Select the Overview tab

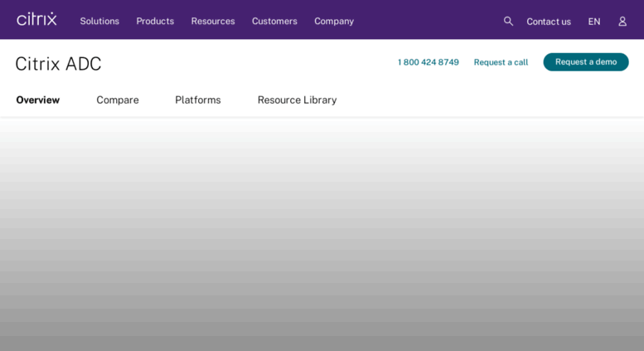38,100
